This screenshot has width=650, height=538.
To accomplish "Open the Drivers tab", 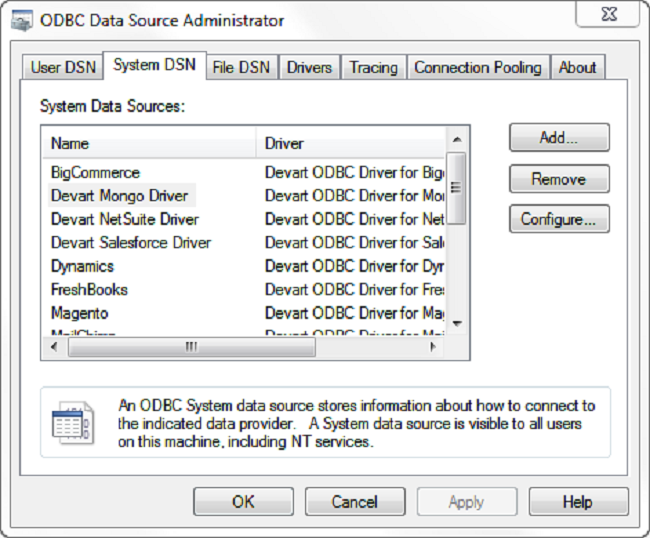I will click(310, 67).
